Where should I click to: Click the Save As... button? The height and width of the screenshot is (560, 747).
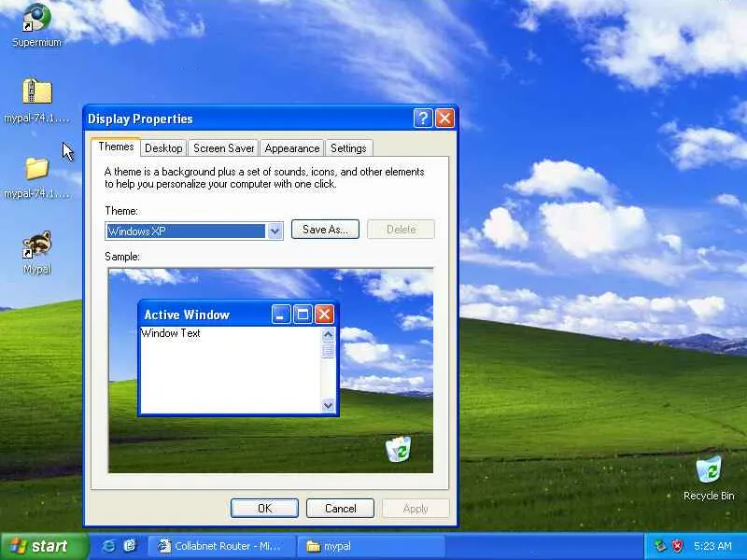point(325,229)
